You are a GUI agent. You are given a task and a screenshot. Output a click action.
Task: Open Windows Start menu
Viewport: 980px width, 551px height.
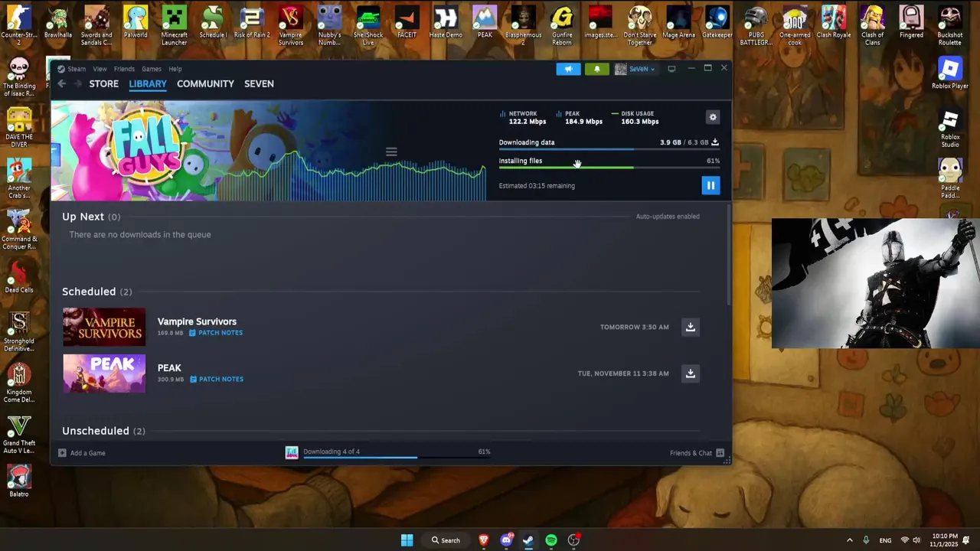click(407, 540)
